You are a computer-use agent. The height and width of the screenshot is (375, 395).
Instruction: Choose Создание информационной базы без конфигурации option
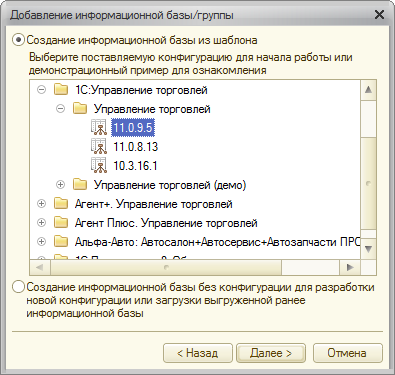(x=18, y=287)
